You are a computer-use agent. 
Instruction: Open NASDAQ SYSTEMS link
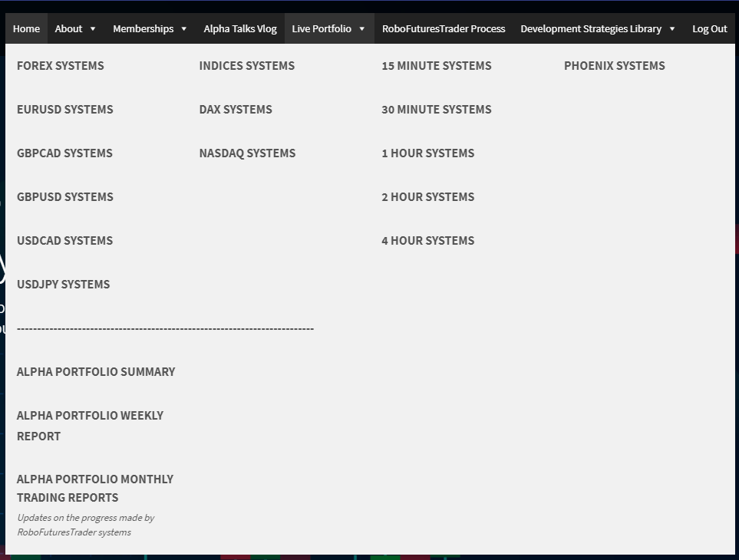tap(247, 153)
